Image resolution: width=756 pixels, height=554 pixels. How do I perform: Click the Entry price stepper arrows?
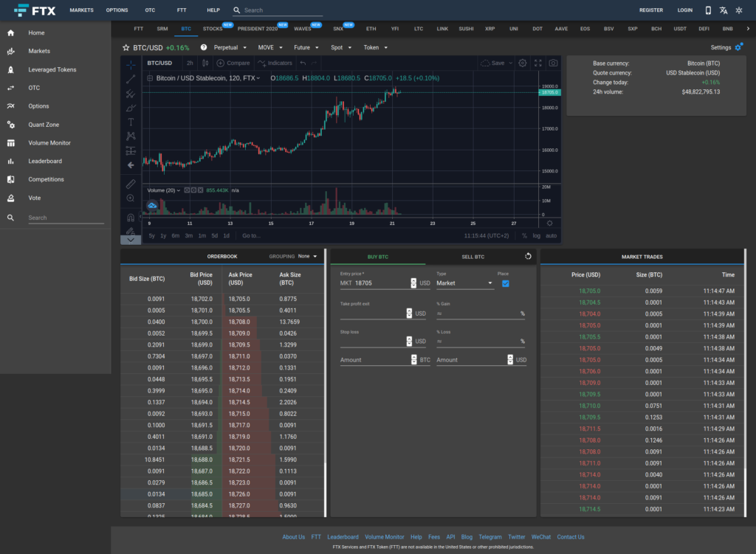[413, 283]
